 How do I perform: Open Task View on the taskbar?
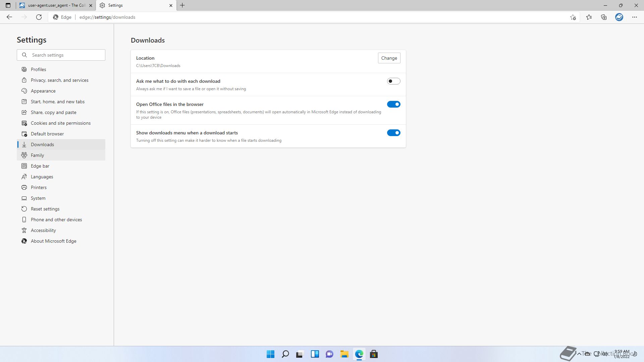(x=300, y=354)
